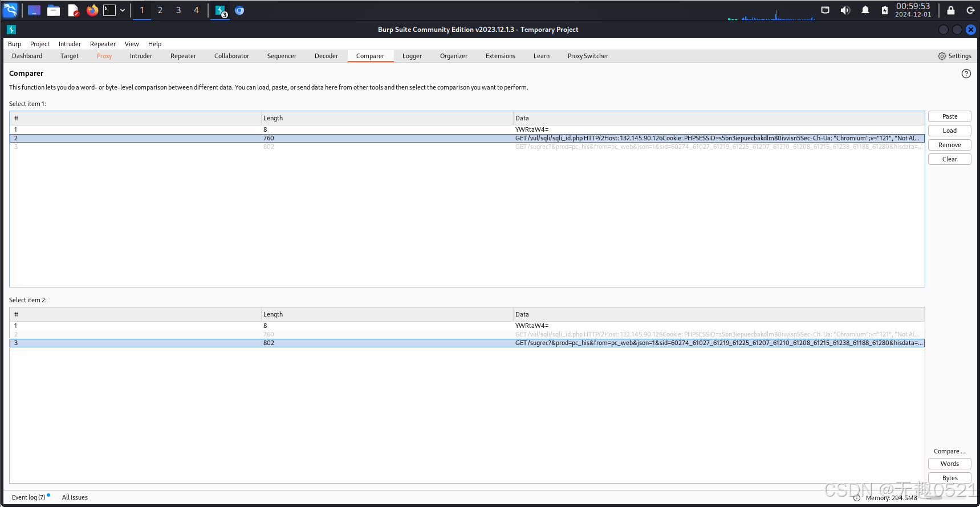Click the power manager battery icon
Viewport: 980px width, 507px height.
click(x=884, y=10)
